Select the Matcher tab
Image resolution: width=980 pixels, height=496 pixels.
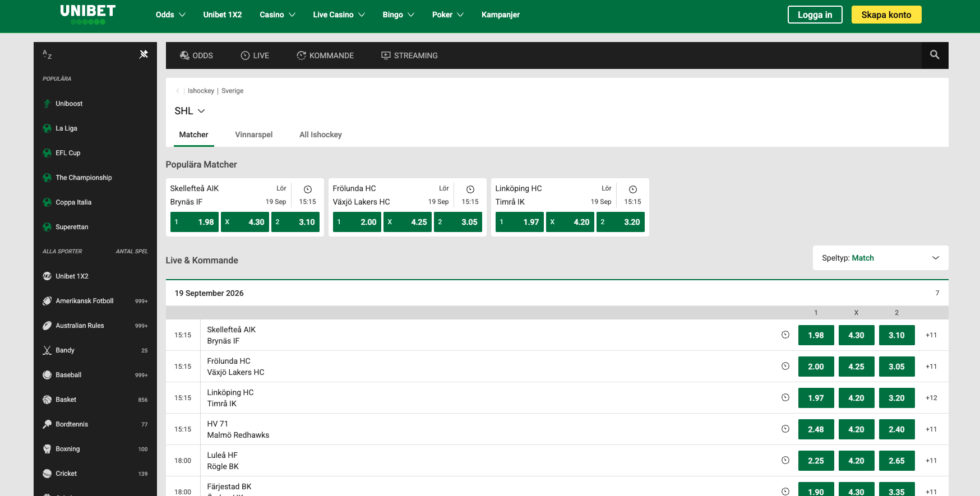pyautogui.click(x=193, y=135)
